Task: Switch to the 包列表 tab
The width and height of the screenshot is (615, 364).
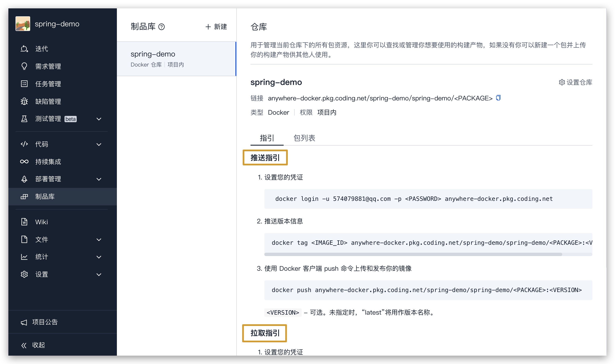Action: pyautogui.click(x=304, y=138)
